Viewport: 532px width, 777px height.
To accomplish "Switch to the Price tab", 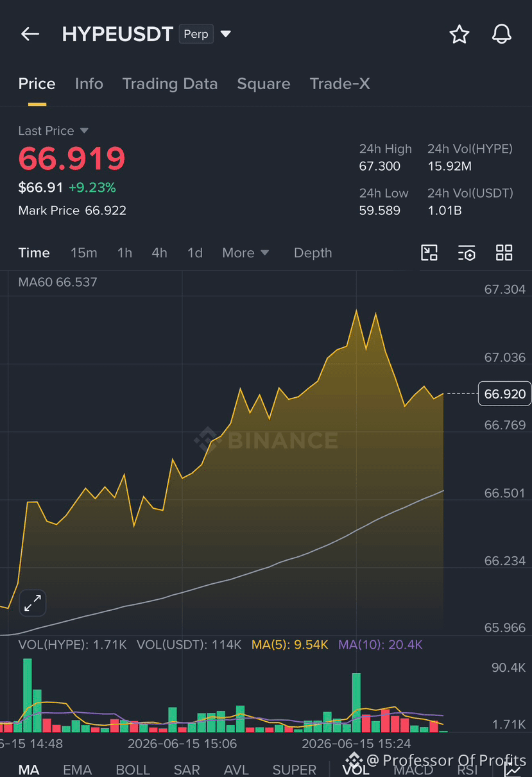I will point(37,84).
